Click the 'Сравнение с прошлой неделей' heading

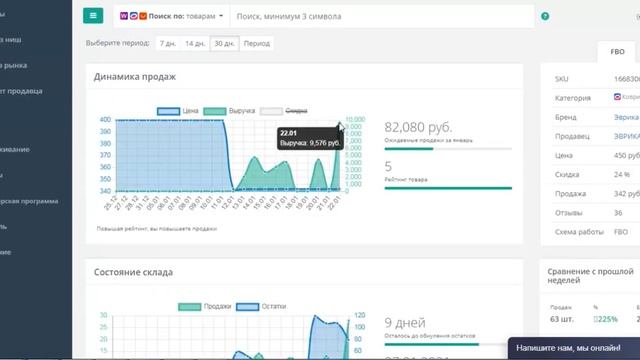tap(590, 276)
